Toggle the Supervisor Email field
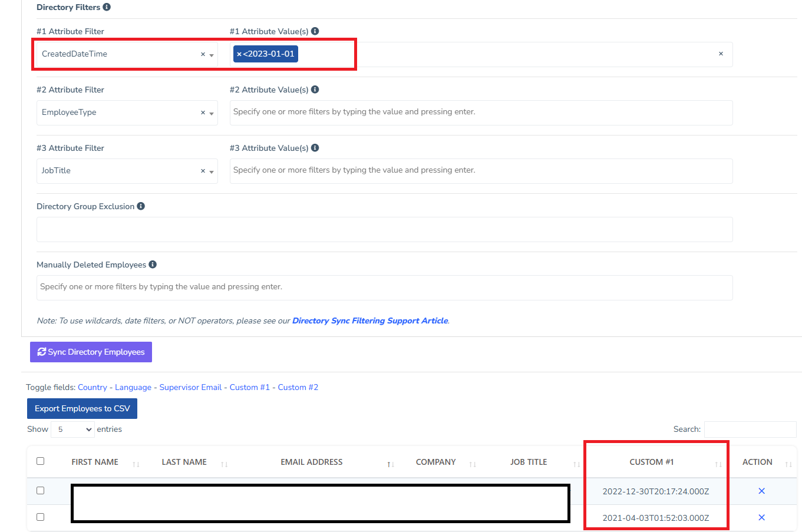This screenshot has height=532, width=802. [x=190, y=388]
